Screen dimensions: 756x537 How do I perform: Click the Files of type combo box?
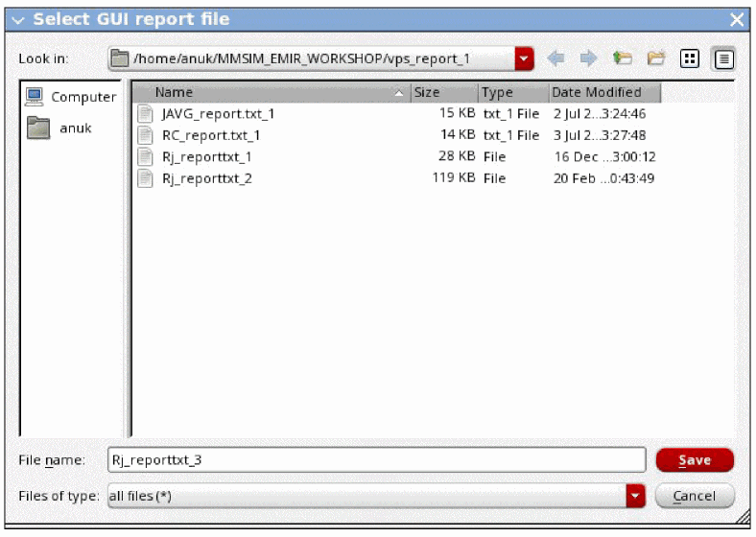click(376, 496)
